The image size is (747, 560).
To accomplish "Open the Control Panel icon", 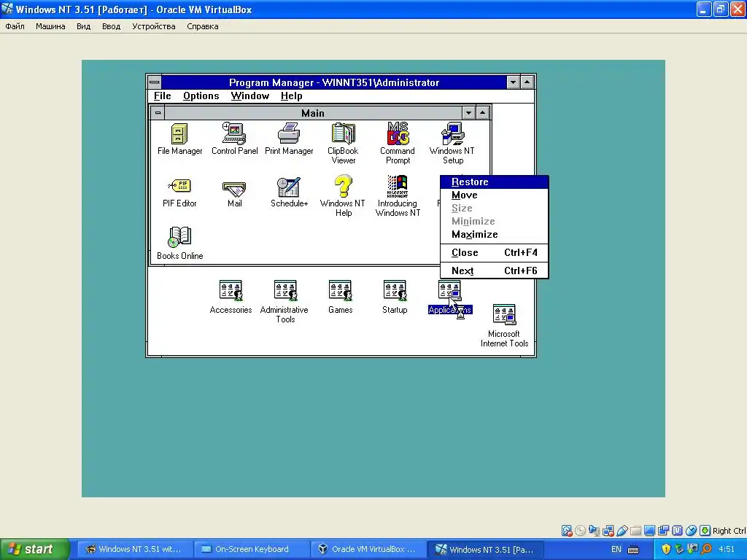I will click(x=234, y=134).
